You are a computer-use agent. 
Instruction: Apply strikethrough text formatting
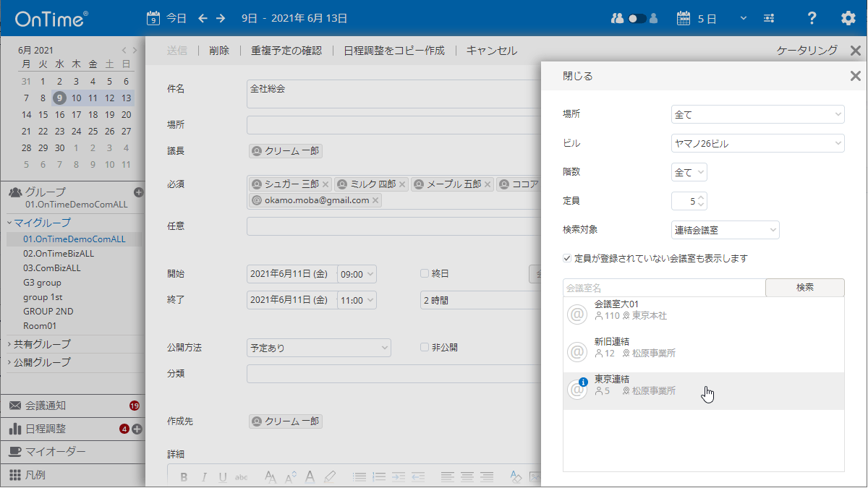click(241, 476)
